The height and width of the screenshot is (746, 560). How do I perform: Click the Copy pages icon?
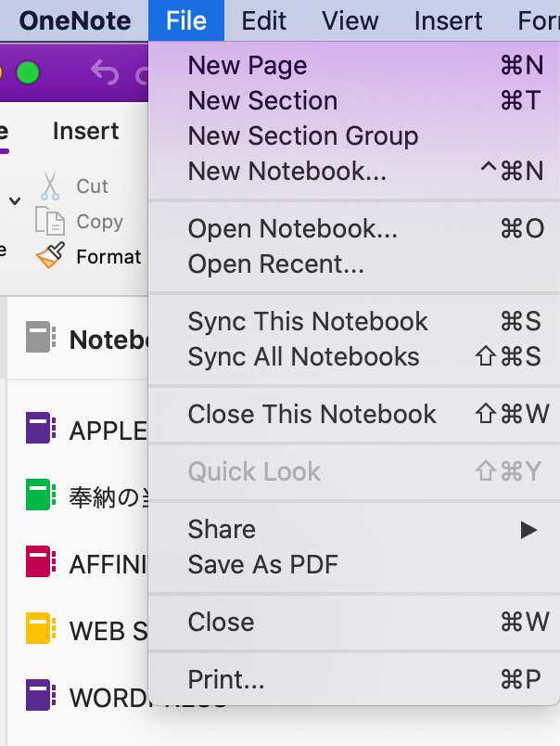click(x=50, y=221)
